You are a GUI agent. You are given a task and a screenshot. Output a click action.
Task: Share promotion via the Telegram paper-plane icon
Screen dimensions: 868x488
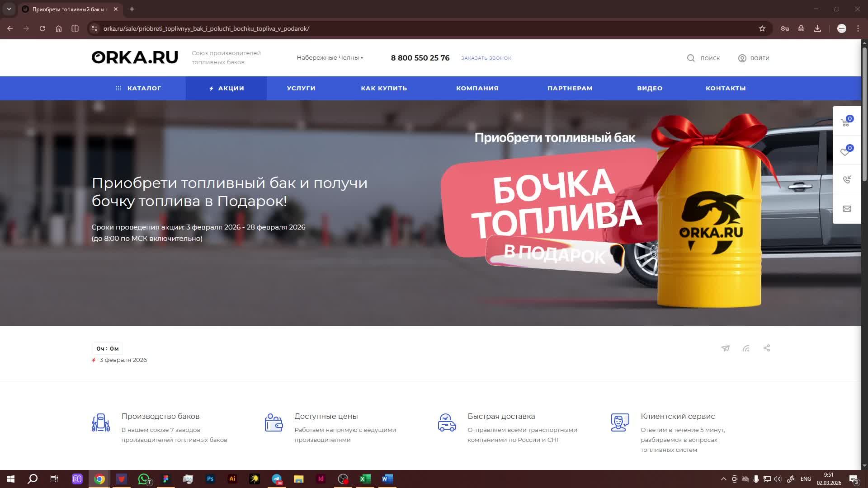725,348
